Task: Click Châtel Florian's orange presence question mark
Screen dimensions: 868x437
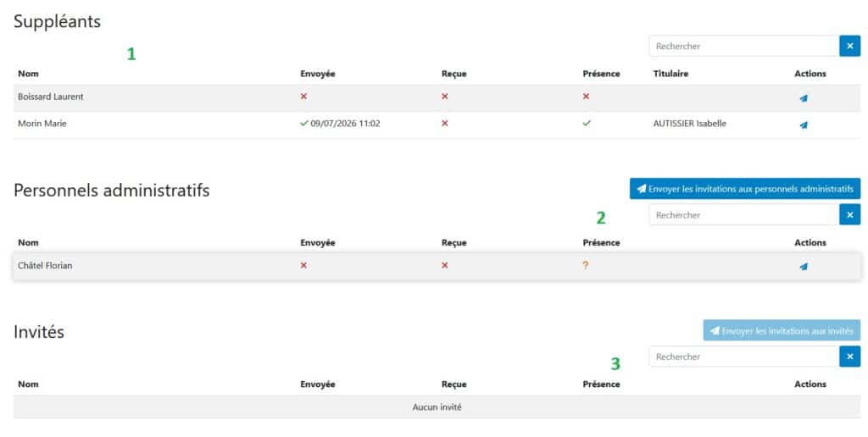Action: tap(586, 266)
